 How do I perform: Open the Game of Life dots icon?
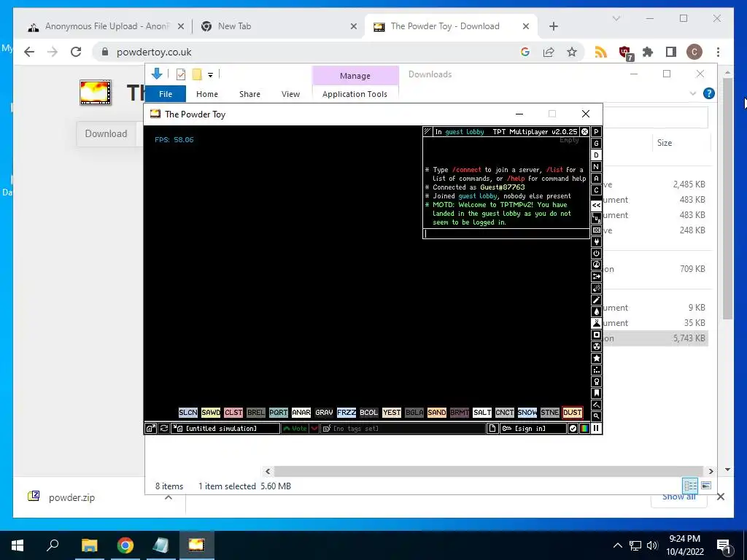tap(596, 370)
